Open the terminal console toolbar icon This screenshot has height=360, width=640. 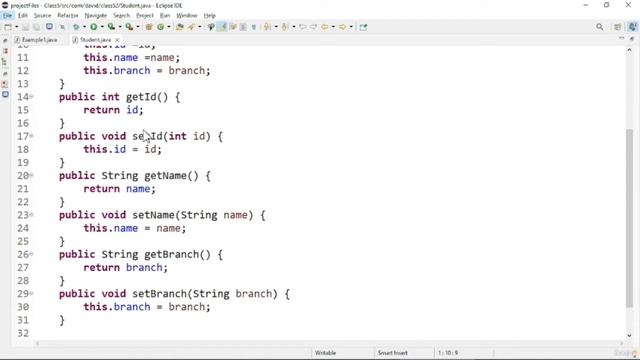click(x=49, y=27)
